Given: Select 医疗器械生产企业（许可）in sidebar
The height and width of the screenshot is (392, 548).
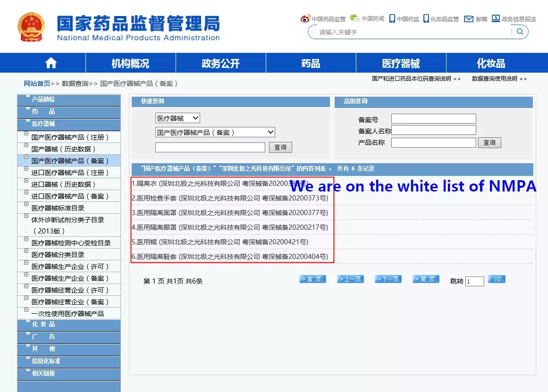Looking at the screenshot, I should pos(70,267).
